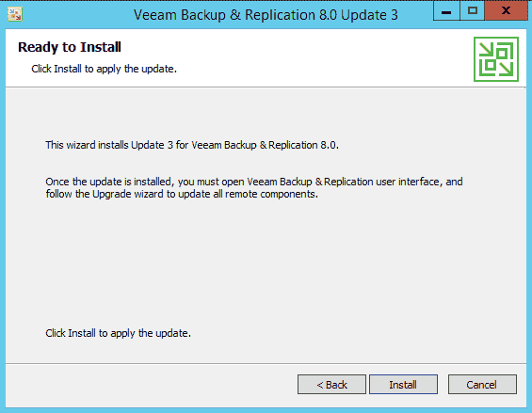Click 'user interface' in the instruction paragraph

click(408, 182)
